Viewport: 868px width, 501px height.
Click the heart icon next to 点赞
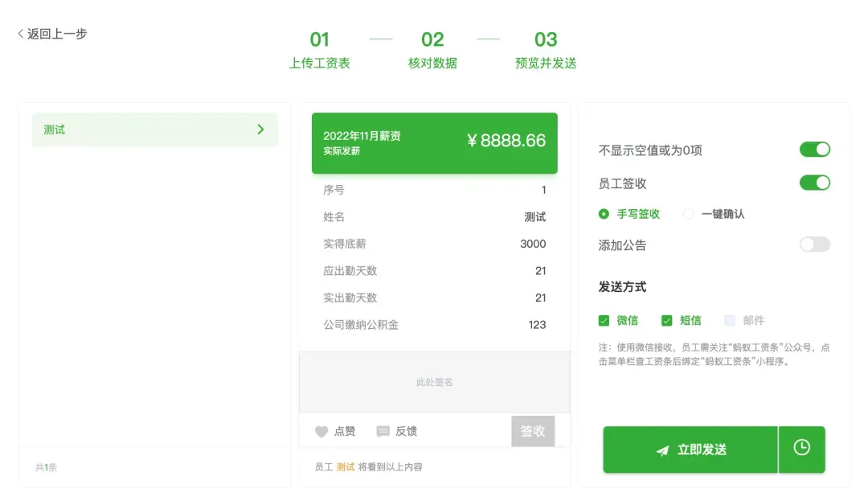coord(321,431)
